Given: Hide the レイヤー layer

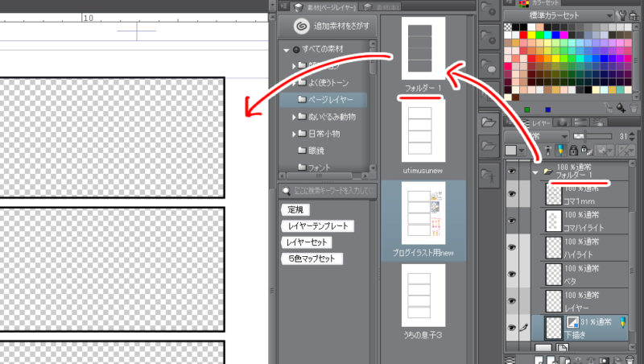Looking at the screenshot, I should [x=511, y=300].
